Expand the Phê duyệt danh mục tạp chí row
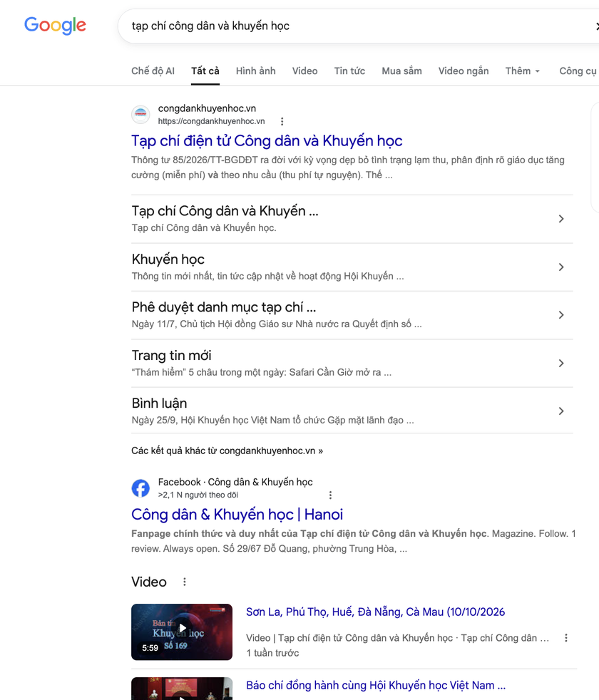 pyautogui.click(x=561, y=315)
